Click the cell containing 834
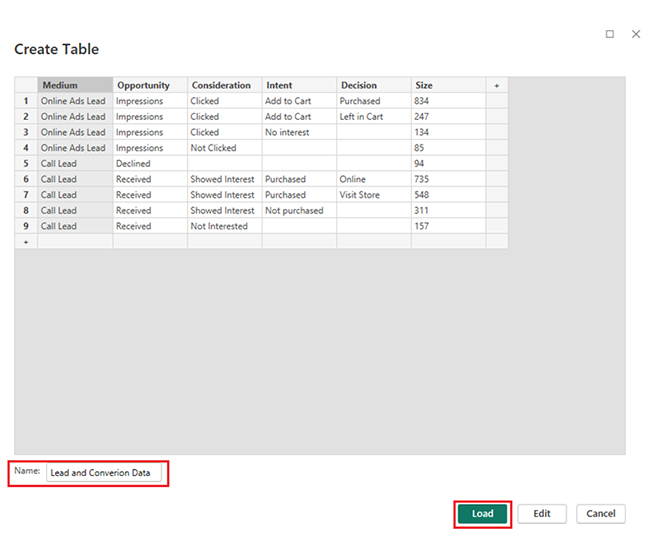Viewport: 650px width, 553px height. point(448,101)
